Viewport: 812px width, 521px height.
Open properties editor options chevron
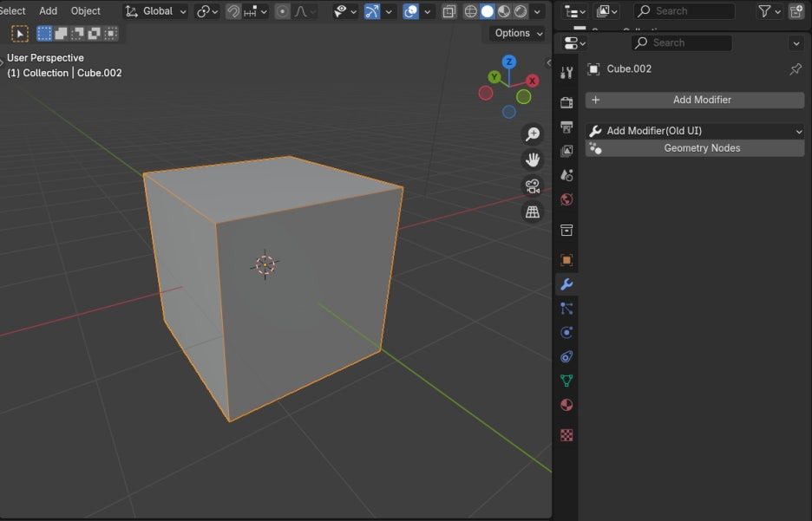click(796, 43)
